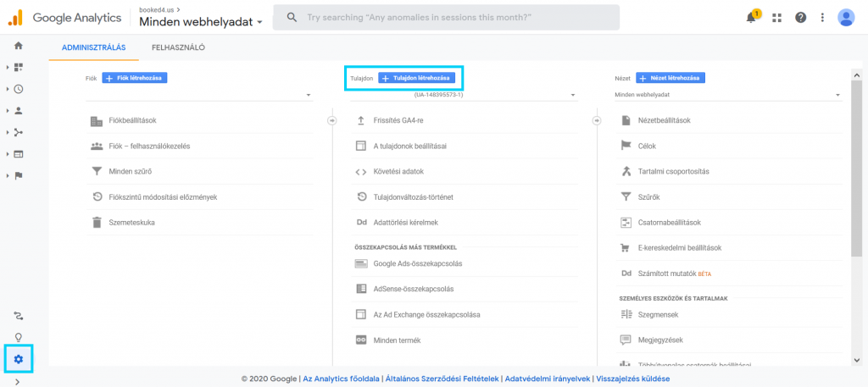Open notifications bell icon
868x387 pixels.
point(751,18)
